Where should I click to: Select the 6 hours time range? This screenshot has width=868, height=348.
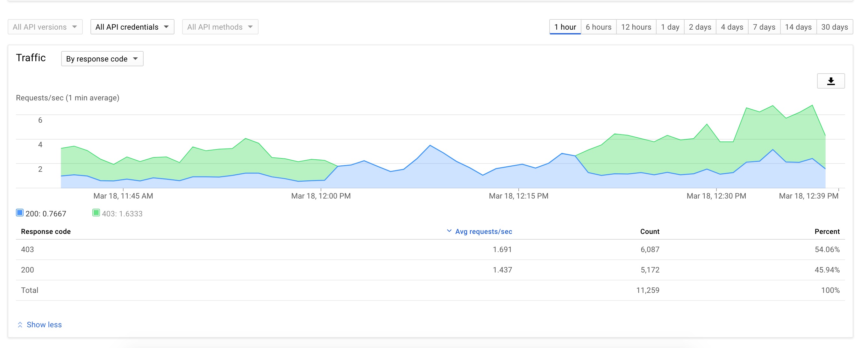598,27
